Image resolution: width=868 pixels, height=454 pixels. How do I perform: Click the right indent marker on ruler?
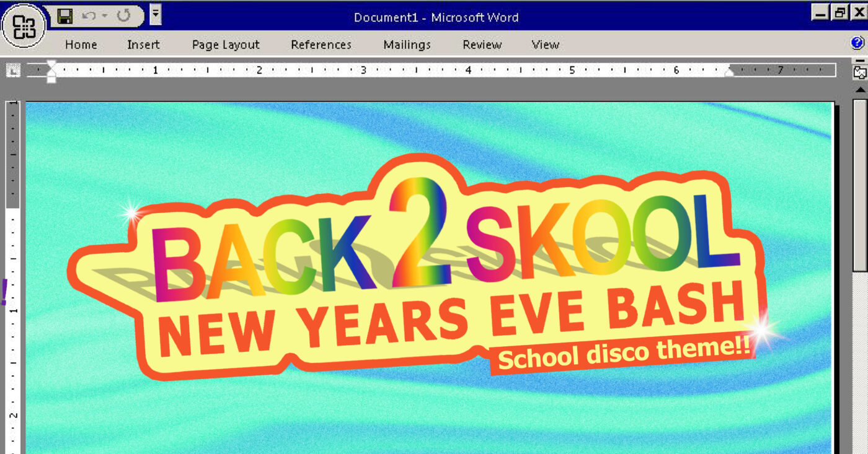pos(729,72)
